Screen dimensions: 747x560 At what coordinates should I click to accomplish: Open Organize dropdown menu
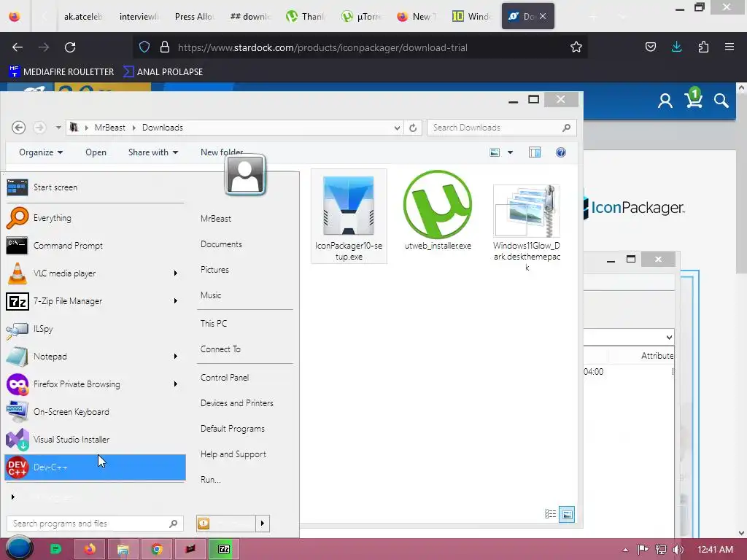(41, 152)
